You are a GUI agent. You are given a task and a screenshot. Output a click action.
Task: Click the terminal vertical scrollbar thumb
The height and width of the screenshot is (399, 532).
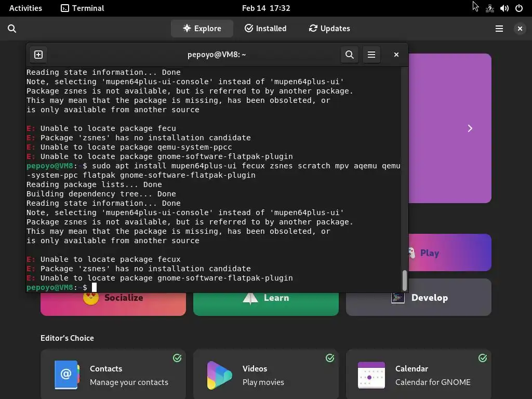click(404, 281)
